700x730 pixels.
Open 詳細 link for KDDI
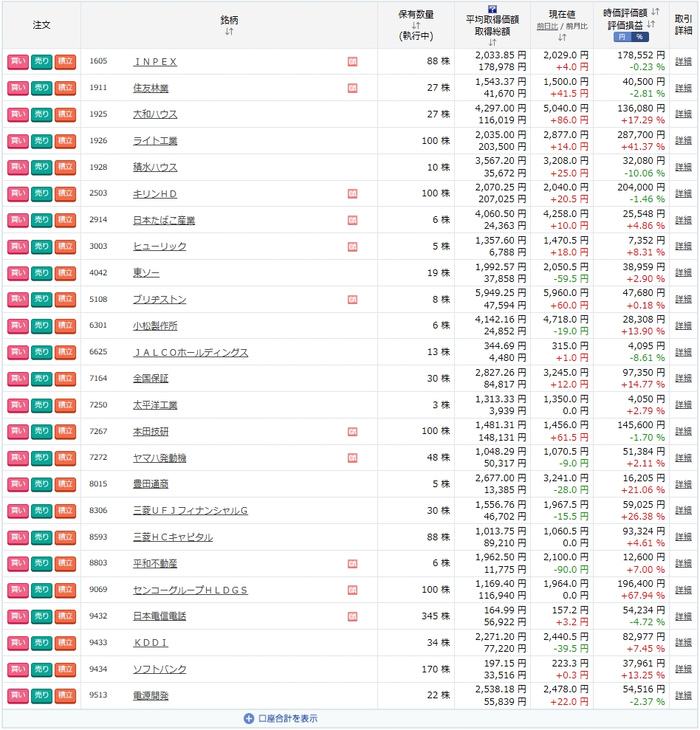[x=683, y=643]
